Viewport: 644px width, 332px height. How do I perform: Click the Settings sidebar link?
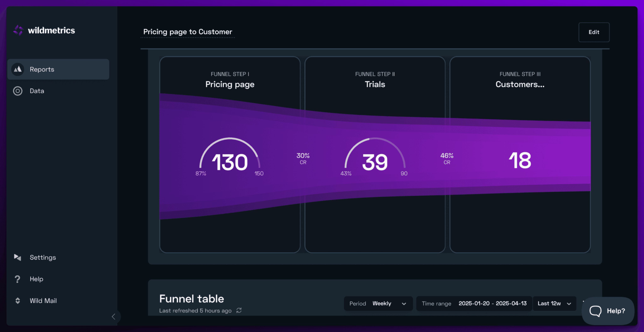click(x=43, y=257)
